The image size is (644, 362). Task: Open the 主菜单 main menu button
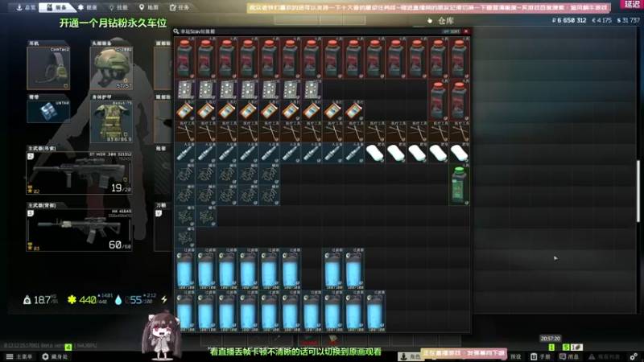(19, 356)
